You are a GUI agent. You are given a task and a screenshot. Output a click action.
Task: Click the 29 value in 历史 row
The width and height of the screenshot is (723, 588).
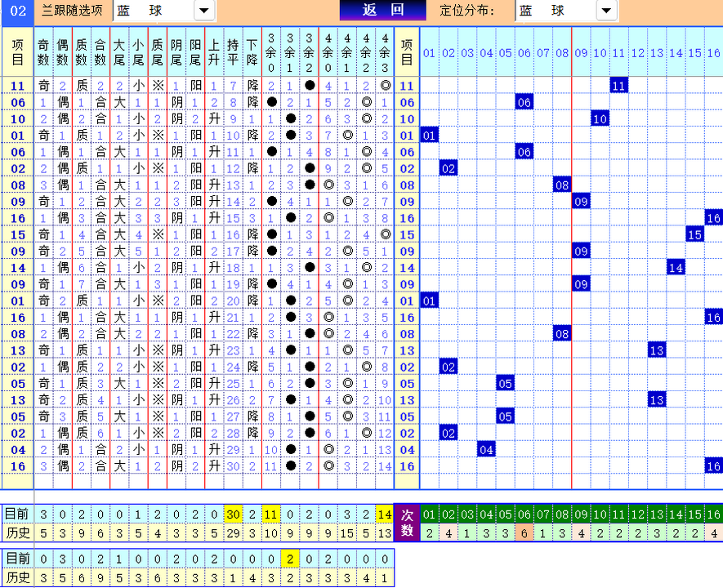pos(233,532)
